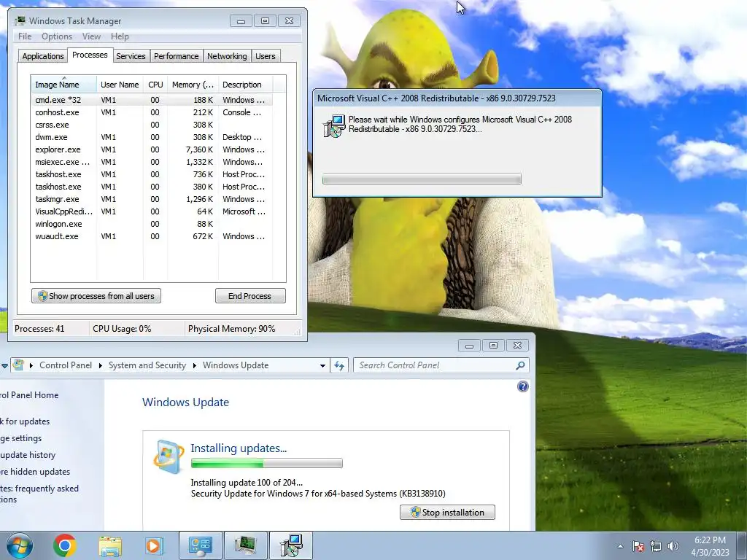Viewport: 747px width, 560px height.
Task: Sort by Memory column header
Action: coord(193,85)
